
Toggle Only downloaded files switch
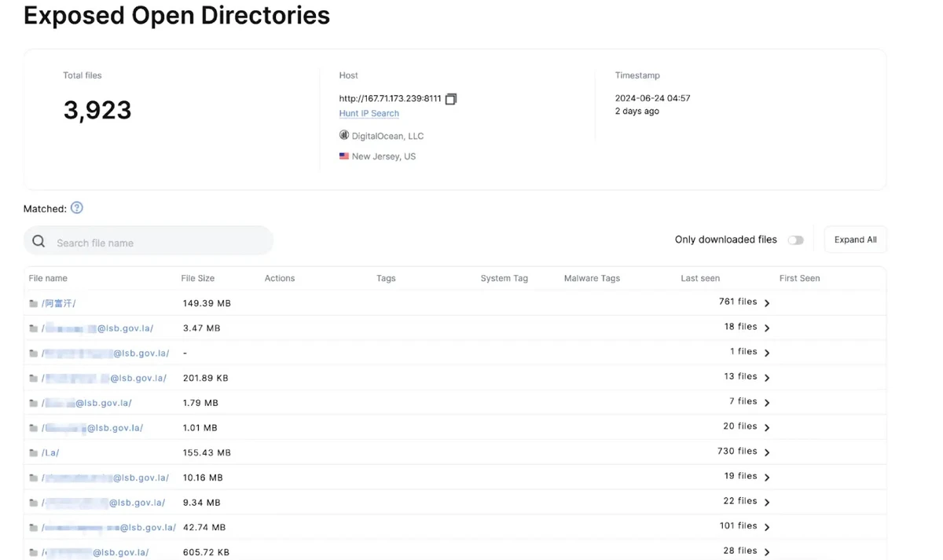795,240
